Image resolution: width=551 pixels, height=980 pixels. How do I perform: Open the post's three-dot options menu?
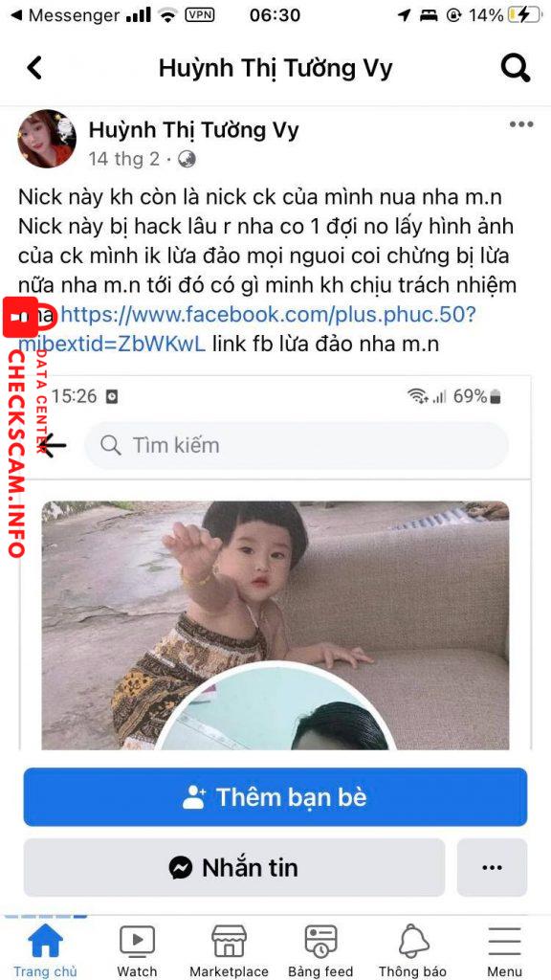coord(521,124)
